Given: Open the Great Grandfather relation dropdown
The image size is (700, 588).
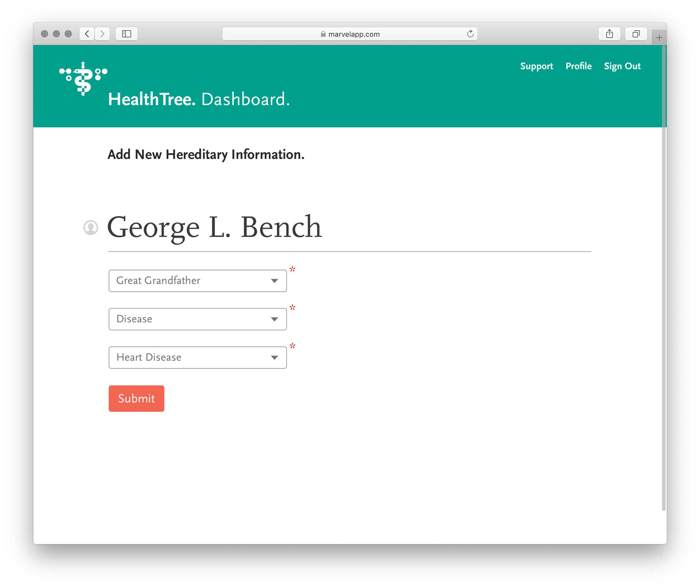Looking at the screenshot, I should pyautogui.click(x=198, y=281).
